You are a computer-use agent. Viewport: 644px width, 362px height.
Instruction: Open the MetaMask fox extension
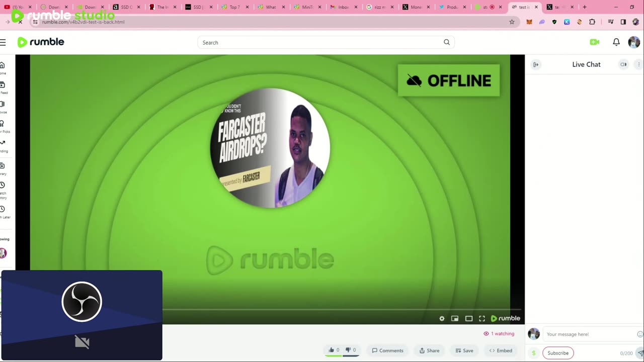click(x=529, y=22)
